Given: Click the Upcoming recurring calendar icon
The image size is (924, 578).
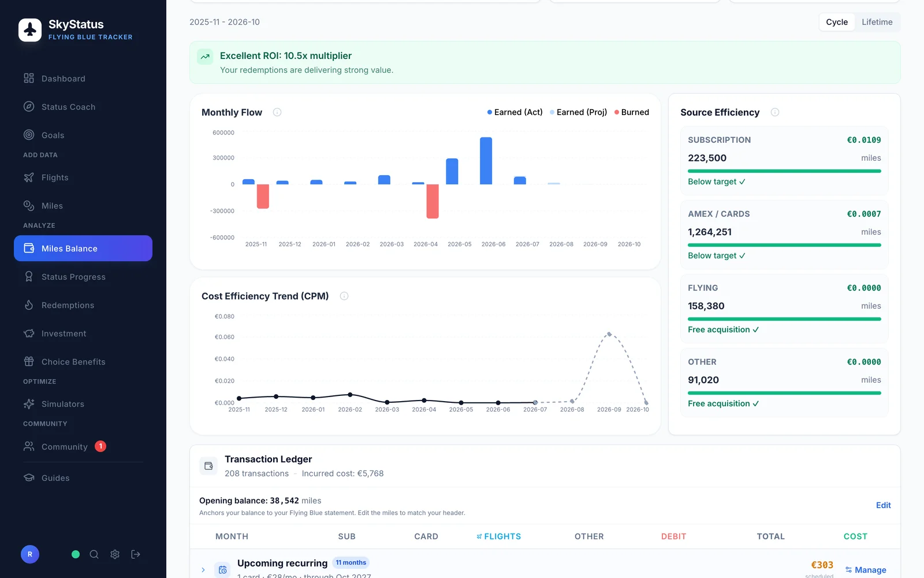Looking at the screenshot, I should (222, 570).
